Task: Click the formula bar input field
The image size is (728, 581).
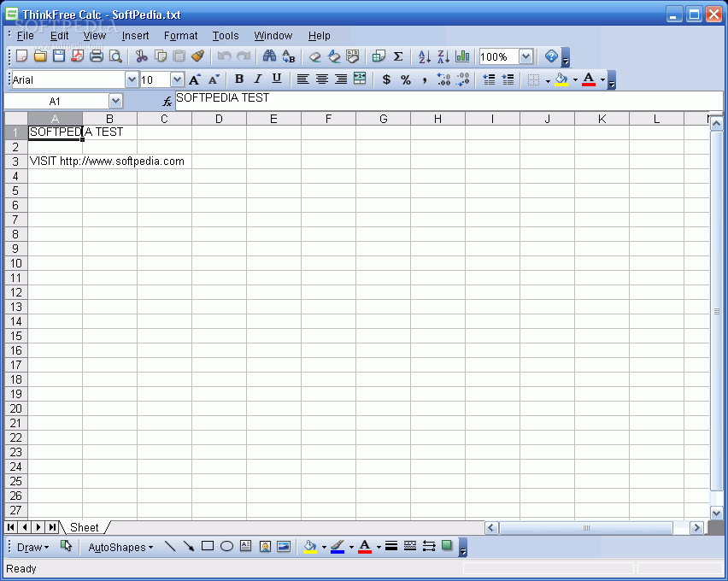Action: point(449,101)
